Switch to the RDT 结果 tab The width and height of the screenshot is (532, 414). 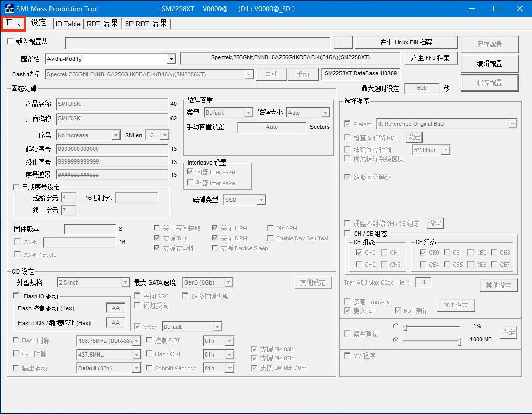pos(102,24)
